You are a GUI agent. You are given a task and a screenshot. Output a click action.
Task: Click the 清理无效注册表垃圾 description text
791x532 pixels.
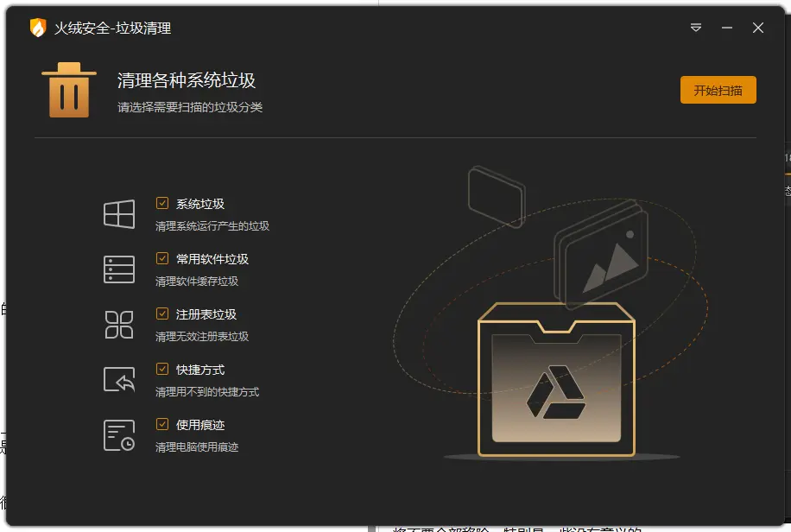(x=202, y=337)
